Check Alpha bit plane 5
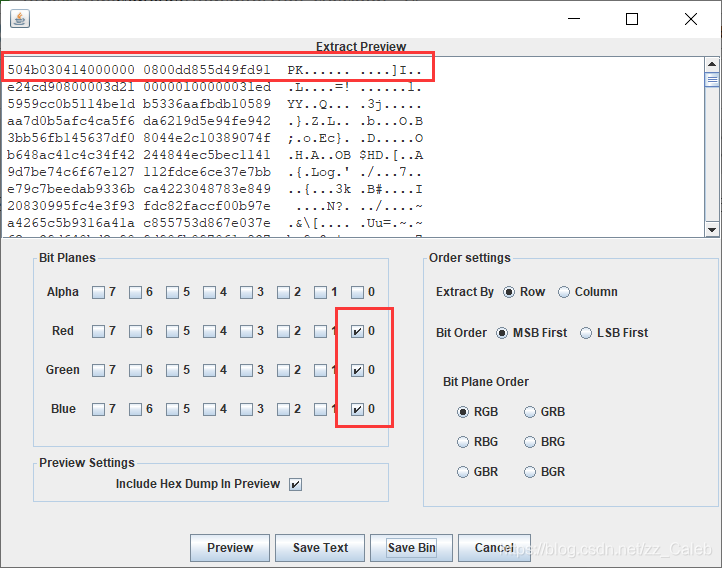This screenshot has width=722, height=568. click(172, 292)
